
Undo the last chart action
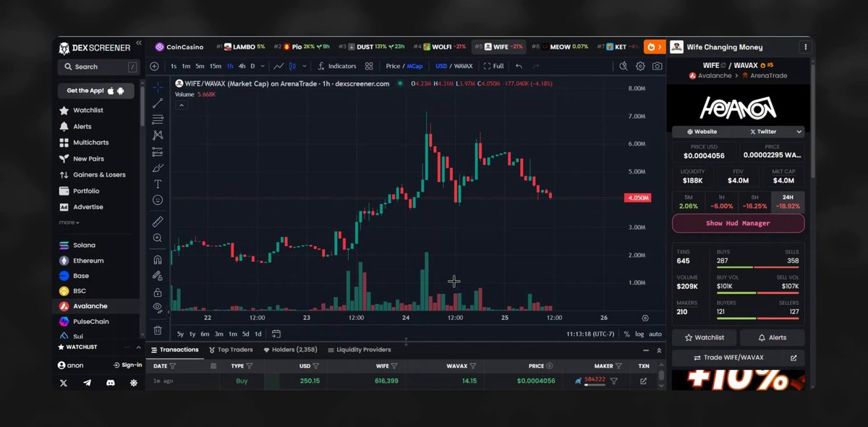pos(519,66)
